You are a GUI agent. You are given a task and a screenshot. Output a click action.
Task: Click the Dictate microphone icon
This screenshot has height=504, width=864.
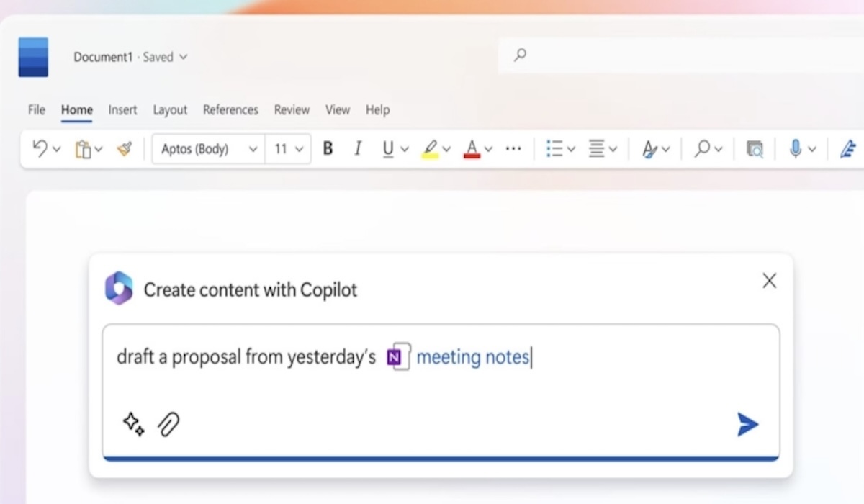click(796, 149)
